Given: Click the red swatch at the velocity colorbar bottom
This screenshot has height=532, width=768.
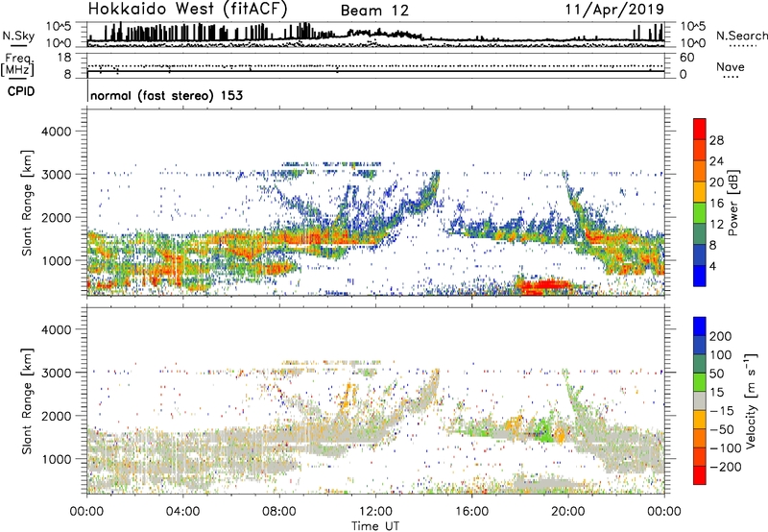Looking at the screenshot, I should pyautogui.click(x=700, y=475).
